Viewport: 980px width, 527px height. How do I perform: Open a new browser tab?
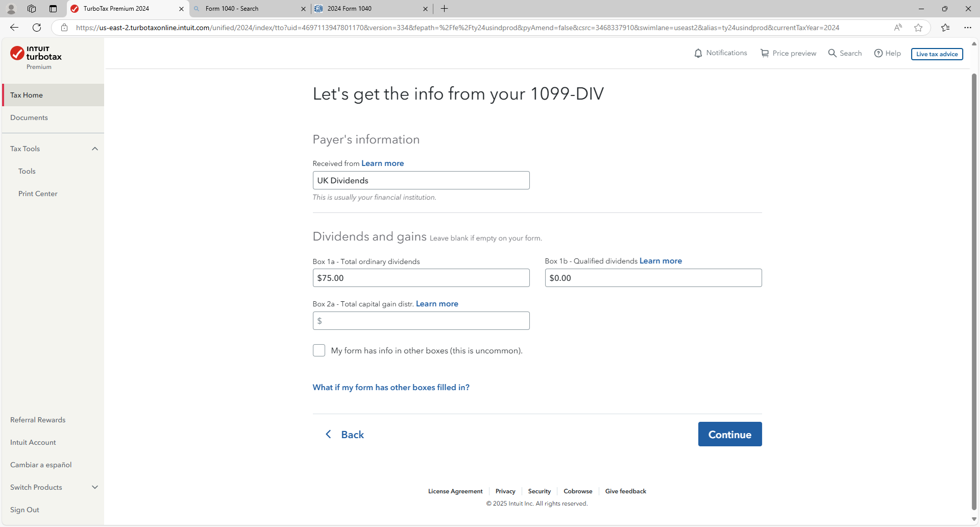pos(445,9)
